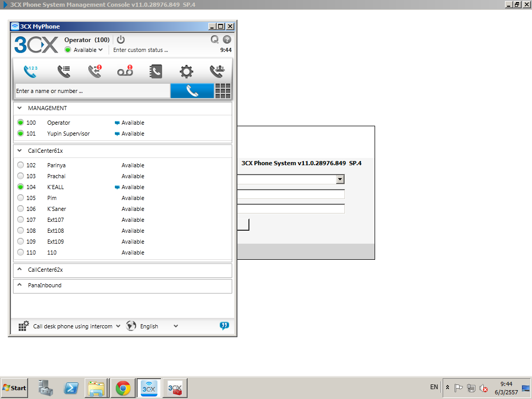Select extension 105 Pim
This screenshot has height=399, width=532.
(x=123, y=198)
